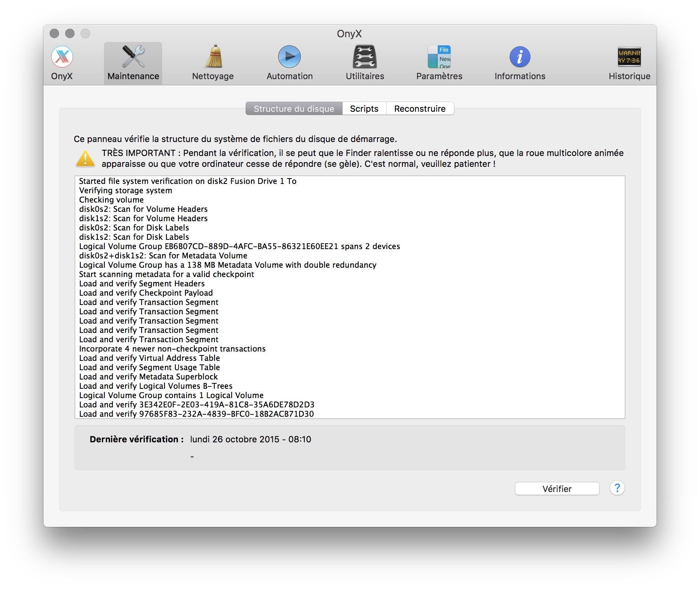The image size is (700, 589).
Task: Click log line 'Load and verify Segment Usage Table'
Action: [149, 367]
